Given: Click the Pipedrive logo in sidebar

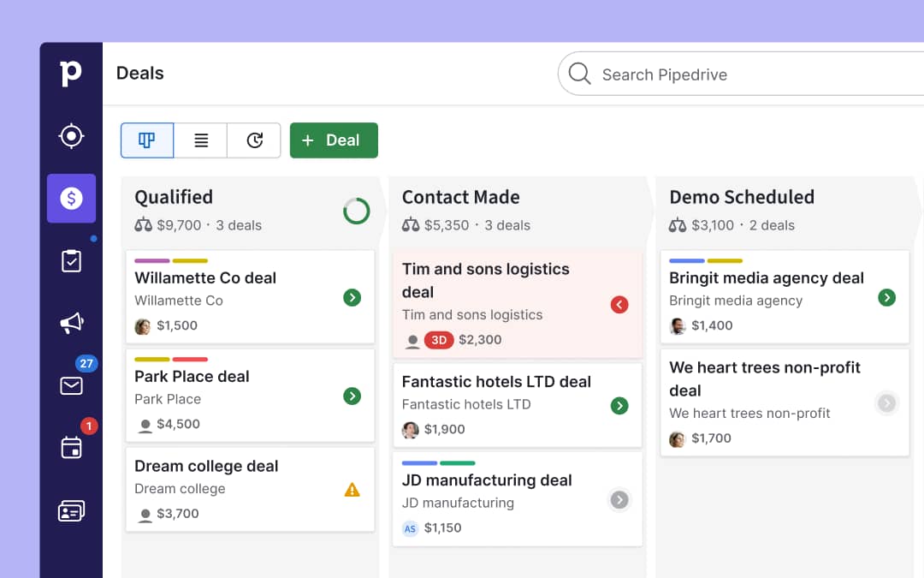Looking at the screenshot, I should [71, 74].
